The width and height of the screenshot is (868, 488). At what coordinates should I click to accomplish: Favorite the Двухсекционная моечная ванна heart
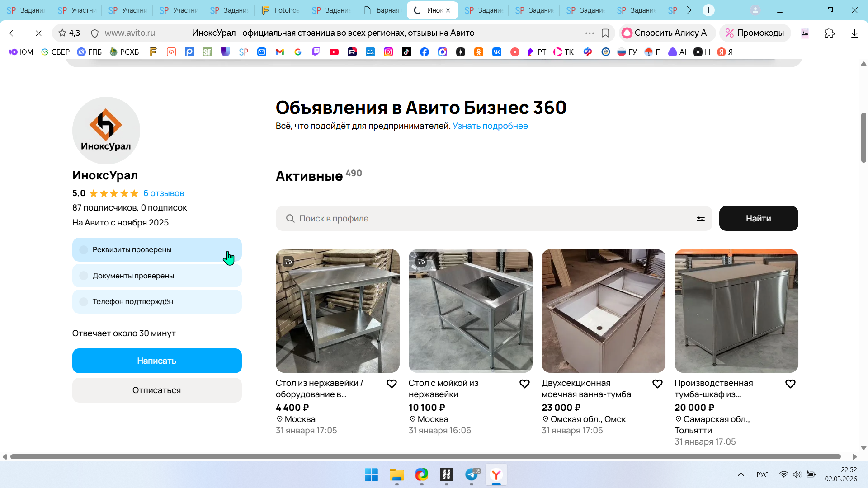tap(657, 384)
